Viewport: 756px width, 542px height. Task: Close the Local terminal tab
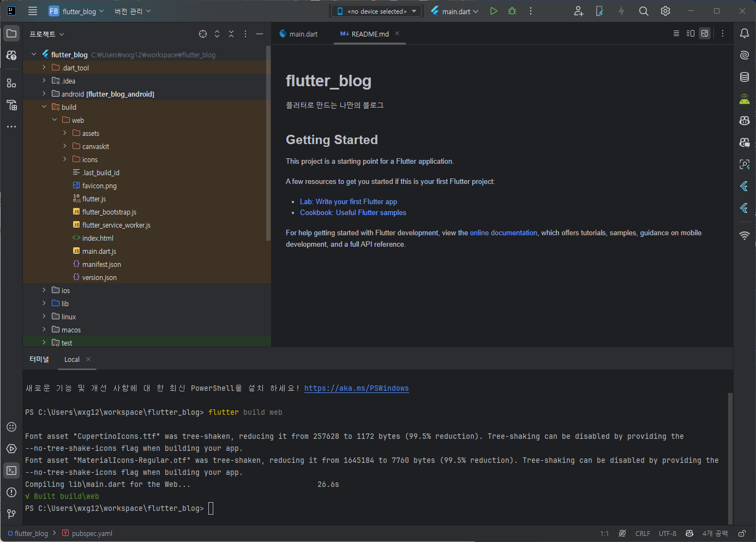click(88, 359)
